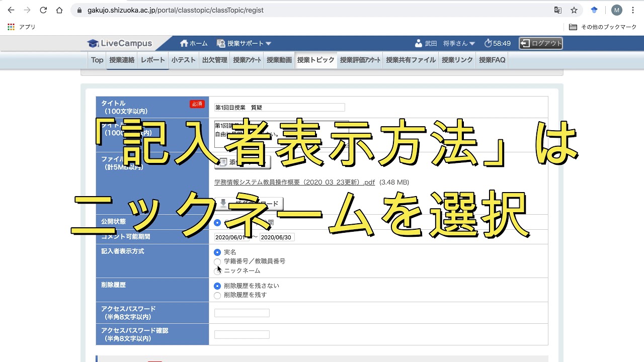The width and height of the screenshot is (644, 362).
Task: Select the 実名 radio button
Action: [x=217, y=252]
